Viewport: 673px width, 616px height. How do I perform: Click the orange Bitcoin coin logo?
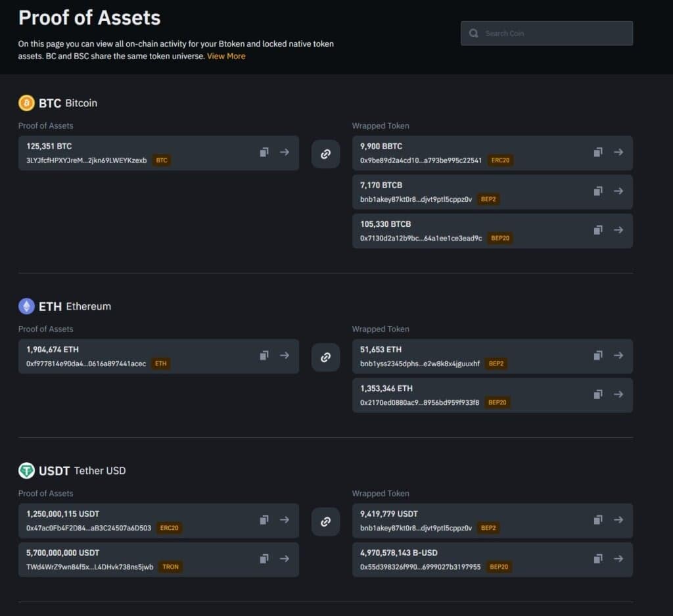[26, 103]
